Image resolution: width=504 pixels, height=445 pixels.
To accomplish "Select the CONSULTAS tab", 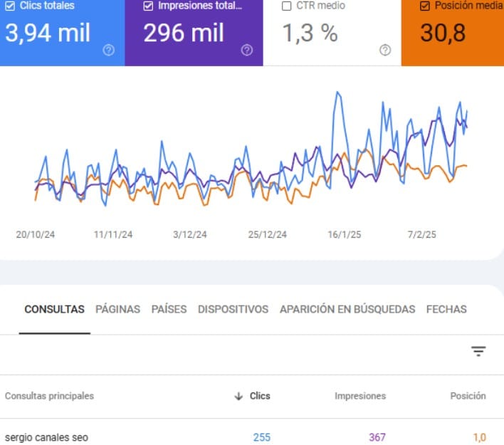I will click(54, 309).
